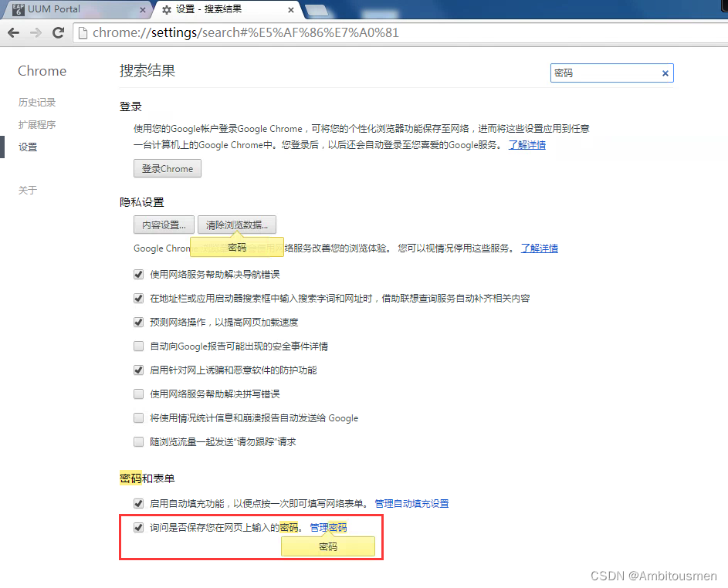Click 清除浏览数据... button

tap(237, 225)
